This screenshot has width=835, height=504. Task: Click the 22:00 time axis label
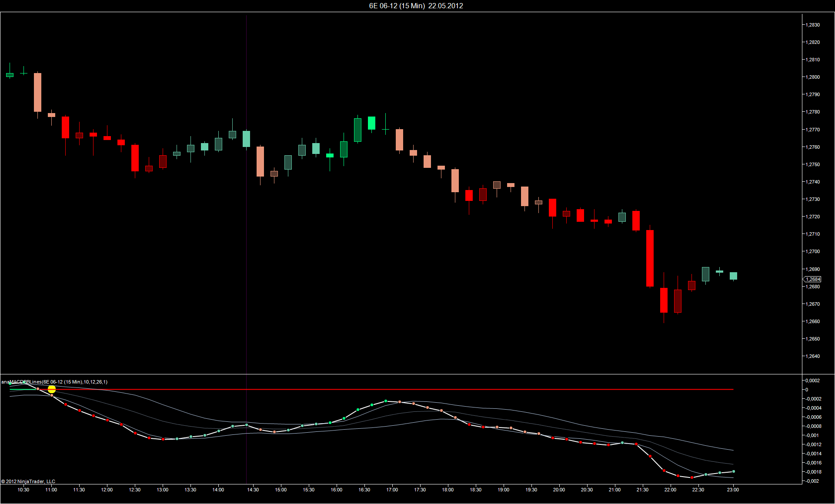click(671, 490)
